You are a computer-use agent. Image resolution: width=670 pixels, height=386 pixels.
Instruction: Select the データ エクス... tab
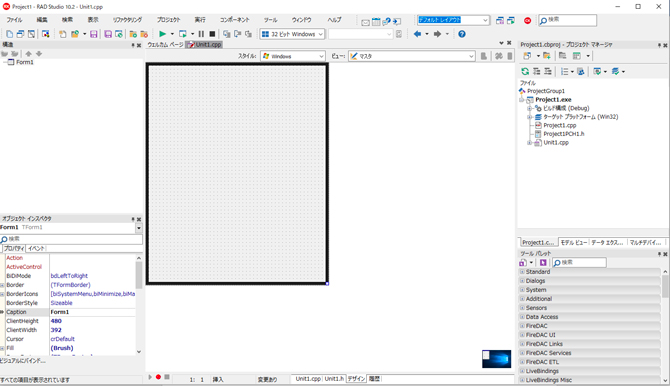[x=607, y=242]
